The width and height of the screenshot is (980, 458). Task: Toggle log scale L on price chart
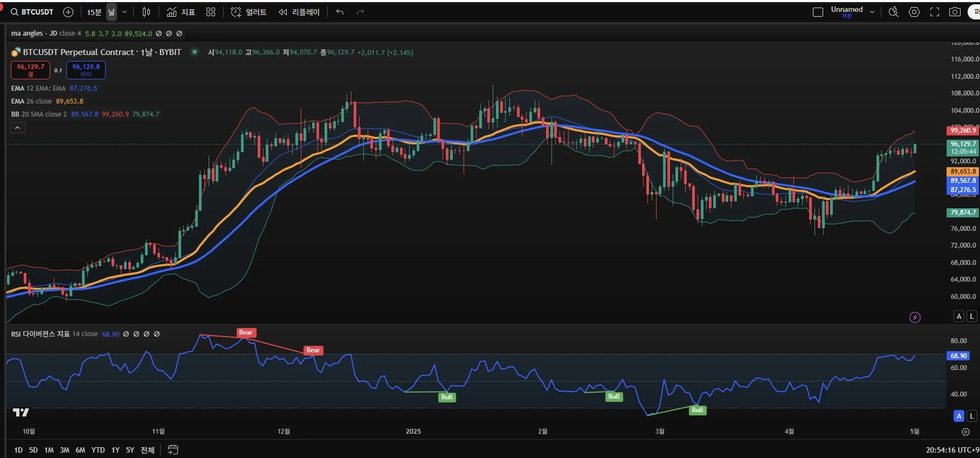[x=971, y=317]
